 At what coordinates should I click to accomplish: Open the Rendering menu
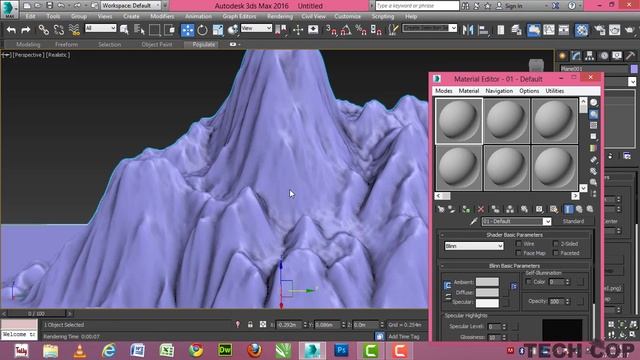click(x=280, y=16)
